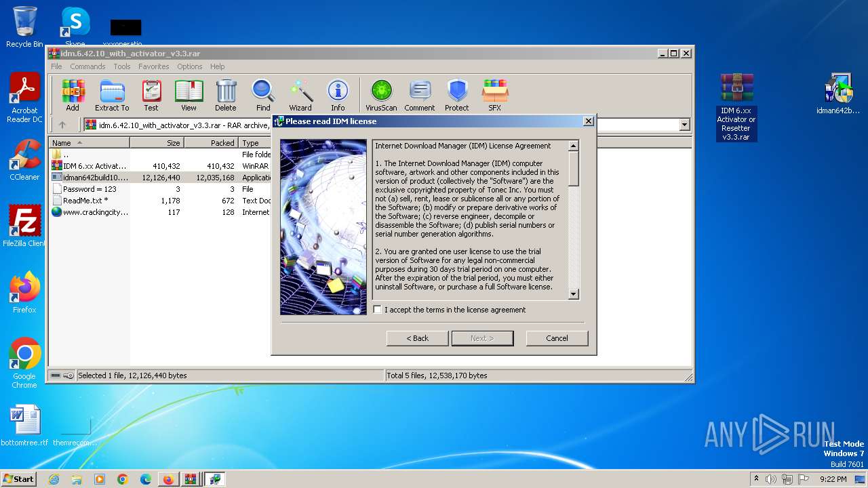The width and height of the screenshot is (868, 488).
Task: Start a VirusScan on the archive
Action: [x=381, y=95]
